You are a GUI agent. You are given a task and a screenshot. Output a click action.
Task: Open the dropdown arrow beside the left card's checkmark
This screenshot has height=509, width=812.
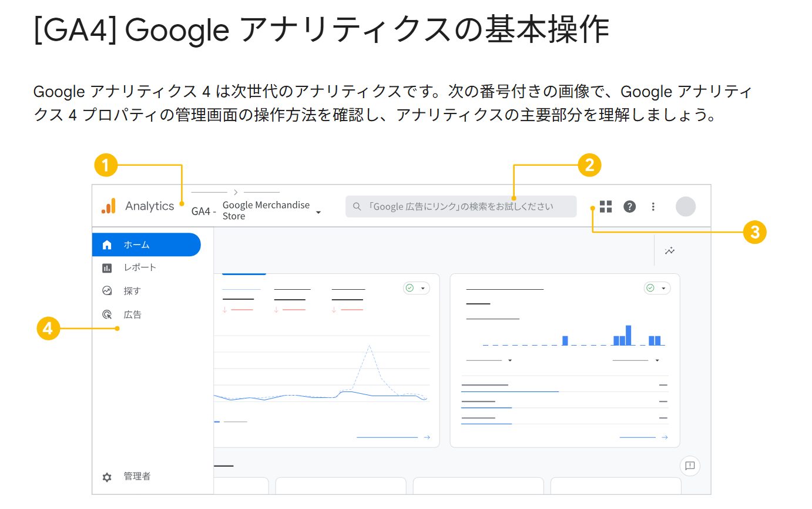[422, 288]
